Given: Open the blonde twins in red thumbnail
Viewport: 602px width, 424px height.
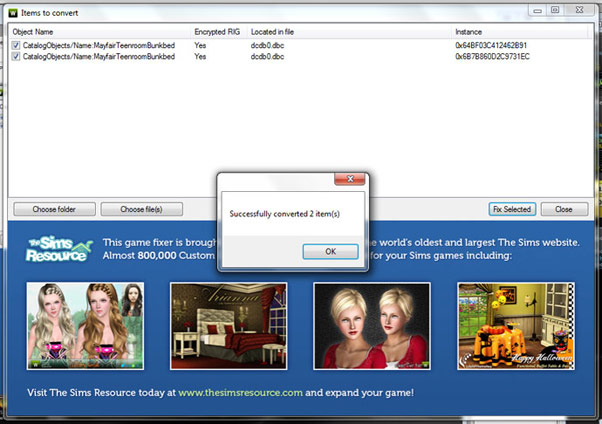Looking at the screenshot, I should pyautogui.click(x=372, y=326).
